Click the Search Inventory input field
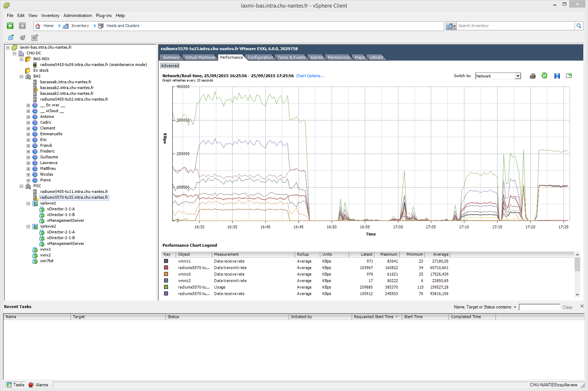The height and width of the screenshot is (391, 588). coord(515,26)
